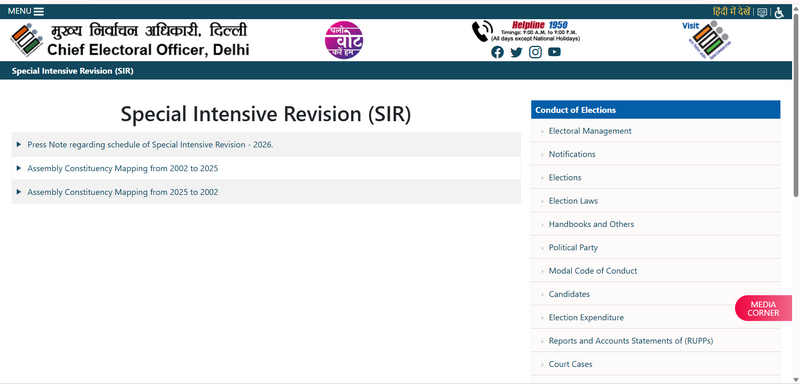Click the scrollbar down arrow
Viewport: 800px width, 384px height.
pos(796,380)
